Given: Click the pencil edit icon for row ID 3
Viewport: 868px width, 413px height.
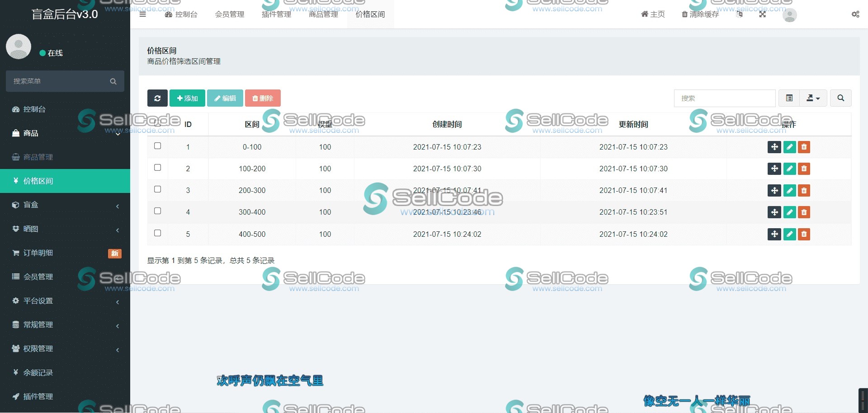Looking at the screenshot, I should click(x=789, y=190).
